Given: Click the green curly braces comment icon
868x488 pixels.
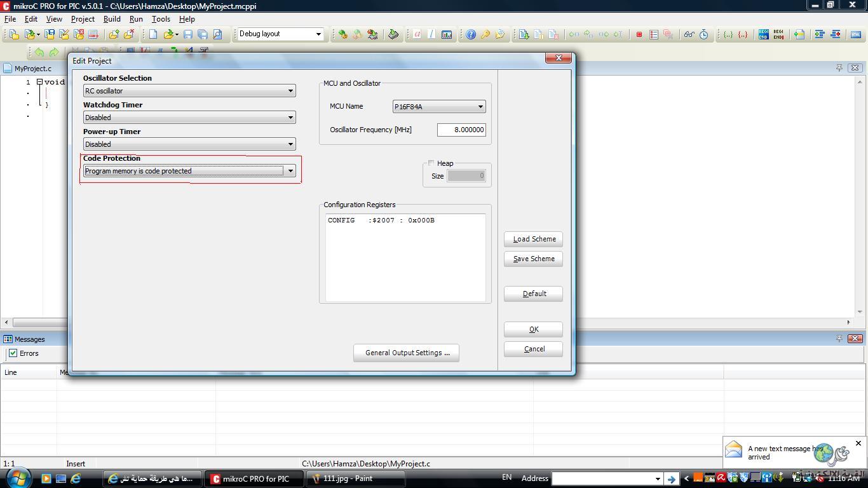Looking at the screenshot, I should click(728, 34).
